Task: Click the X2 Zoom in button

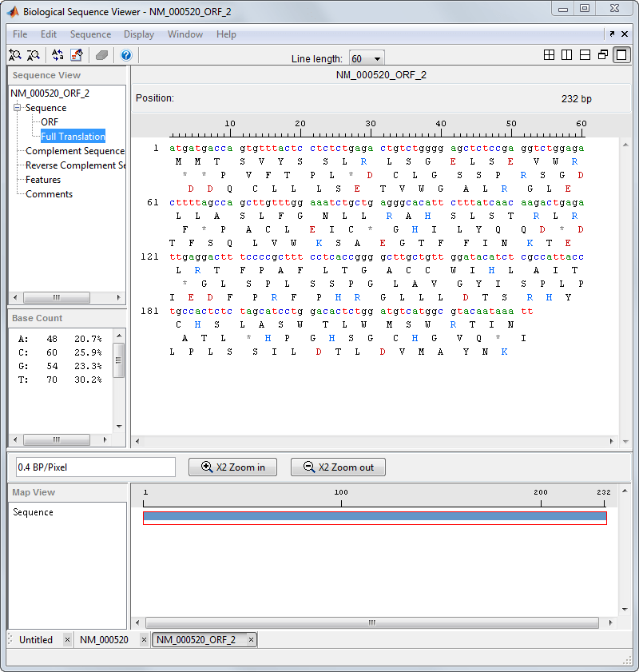Action: (232, 467)
